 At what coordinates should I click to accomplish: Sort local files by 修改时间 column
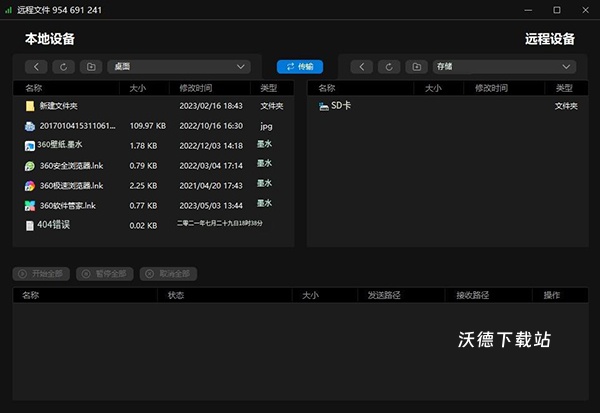click(x=196, y=88)
